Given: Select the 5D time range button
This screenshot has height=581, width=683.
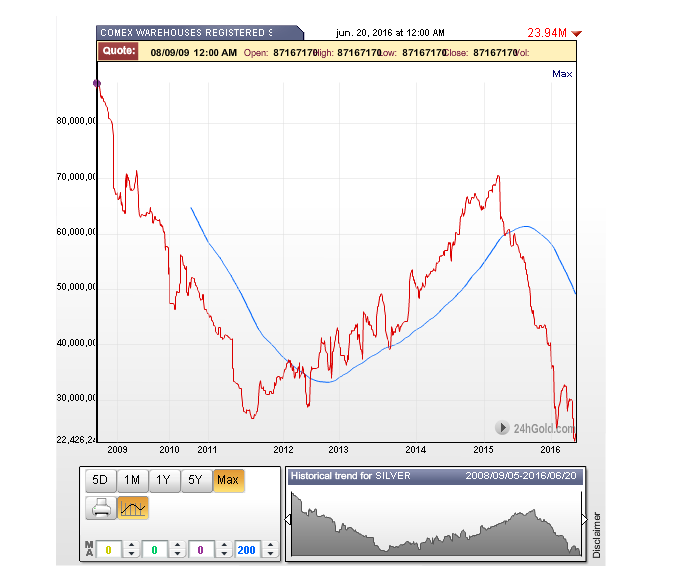Looking at the screenshot, I should pos(100,480).
